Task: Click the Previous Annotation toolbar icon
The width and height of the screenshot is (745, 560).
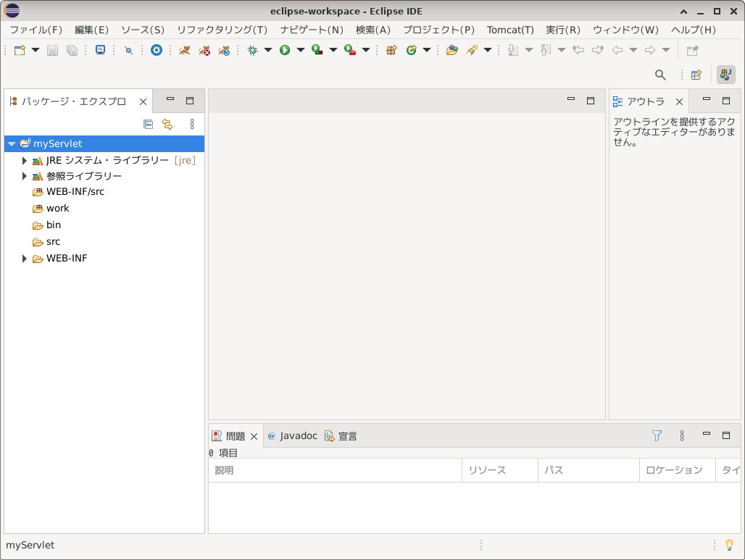Action: (x=546, y=50)
